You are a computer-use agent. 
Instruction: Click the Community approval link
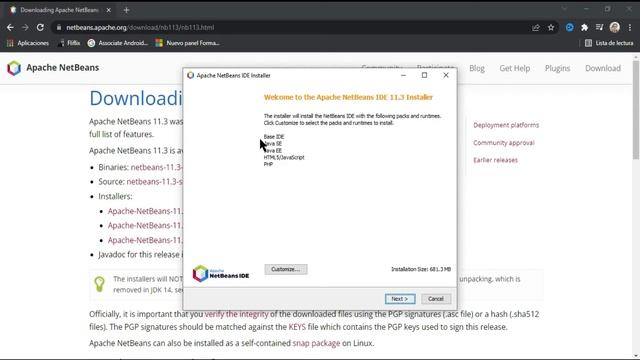click(x=504, y=142)
